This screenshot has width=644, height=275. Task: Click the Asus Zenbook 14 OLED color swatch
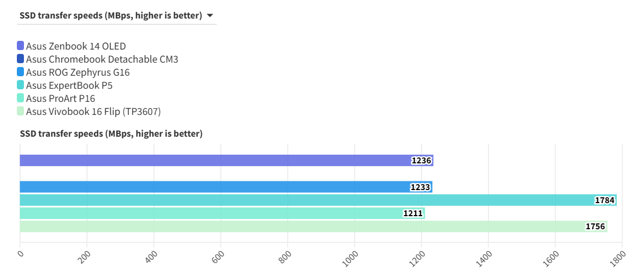tap(21, 46)
